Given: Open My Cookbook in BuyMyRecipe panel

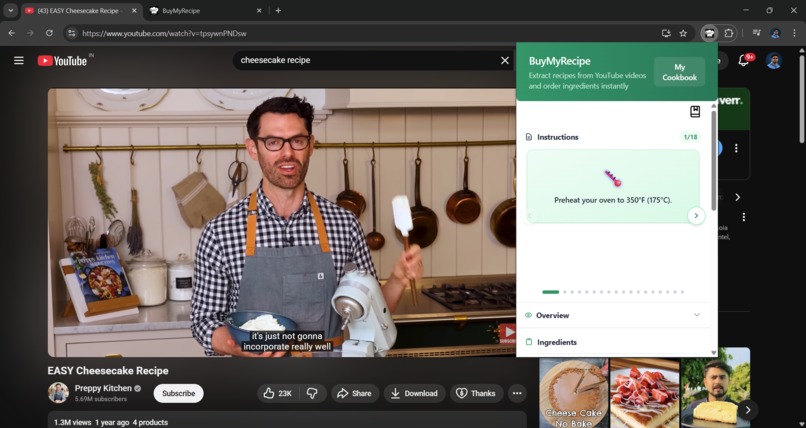Looking at the screenshot, I should [679, 72].
